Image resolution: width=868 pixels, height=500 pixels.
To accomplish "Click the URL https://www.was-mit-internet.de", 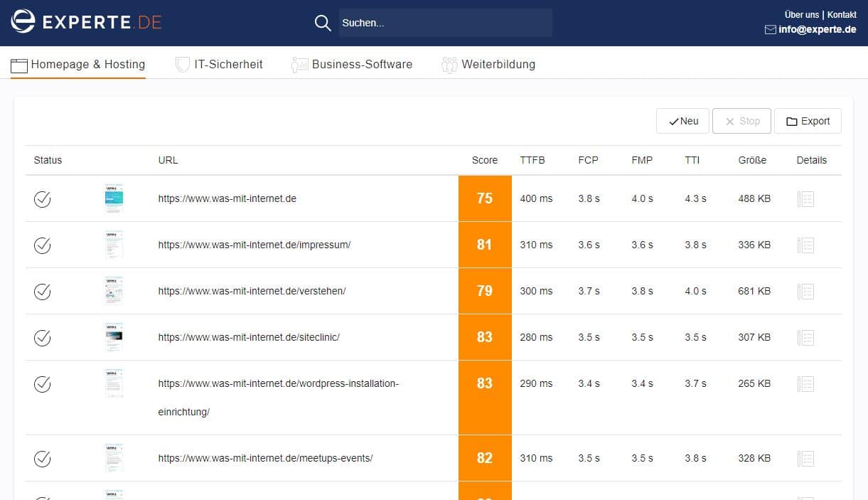I will tap(227, 198).
